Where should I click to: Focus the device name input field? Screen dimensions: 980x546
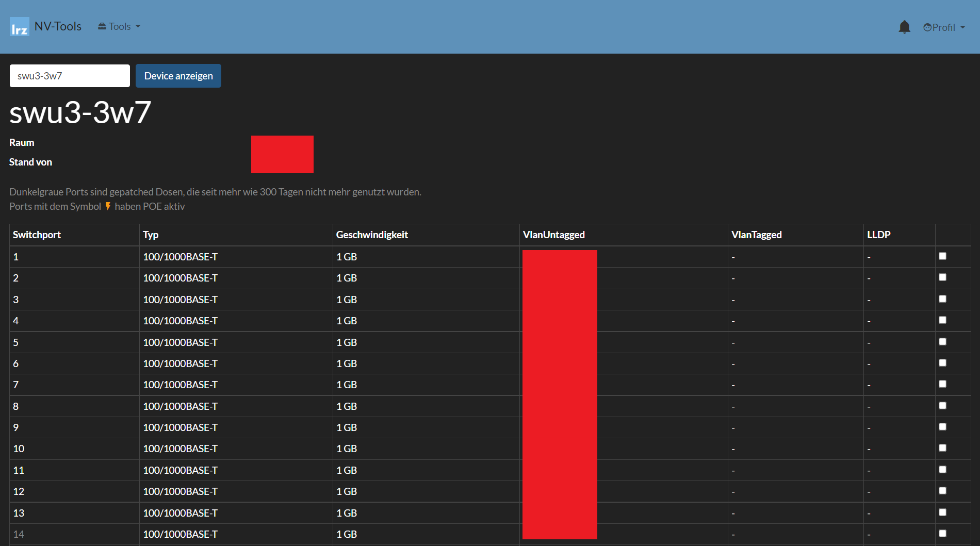[x=70, y=76]
